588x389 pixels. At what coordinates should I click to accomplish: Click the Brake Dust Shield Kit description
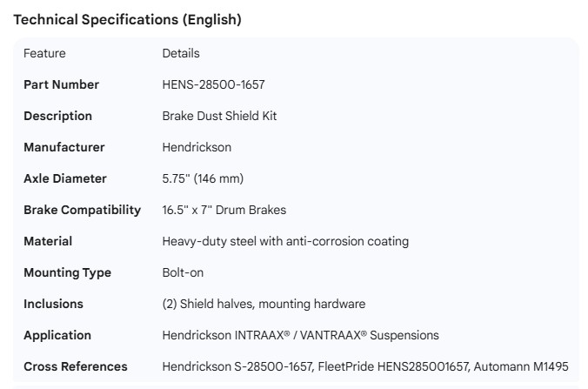coord(219,116)
